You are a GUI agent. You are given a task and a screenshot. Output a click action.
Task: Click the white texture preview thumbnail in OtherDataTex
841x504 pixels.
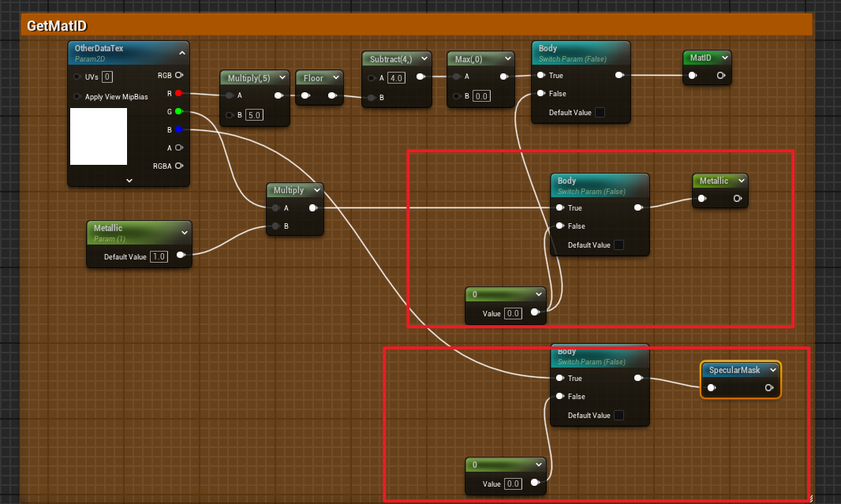click(99, 136)
